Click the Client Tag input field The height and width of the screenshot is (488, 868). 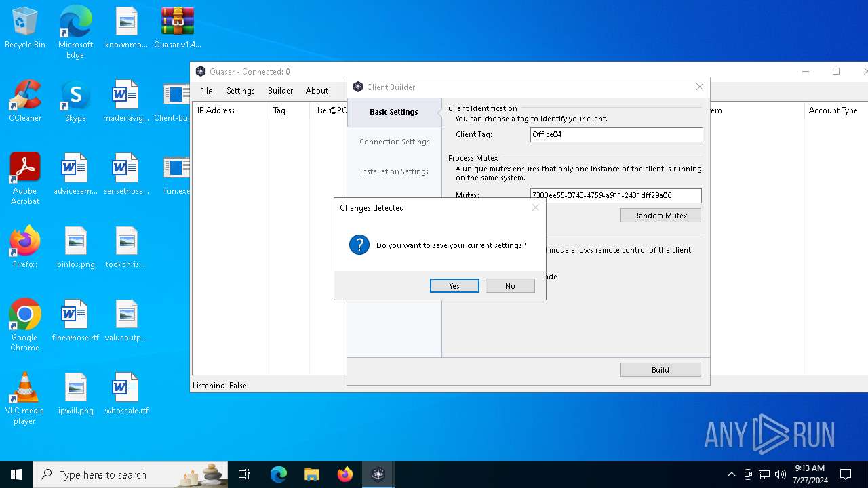616,134
